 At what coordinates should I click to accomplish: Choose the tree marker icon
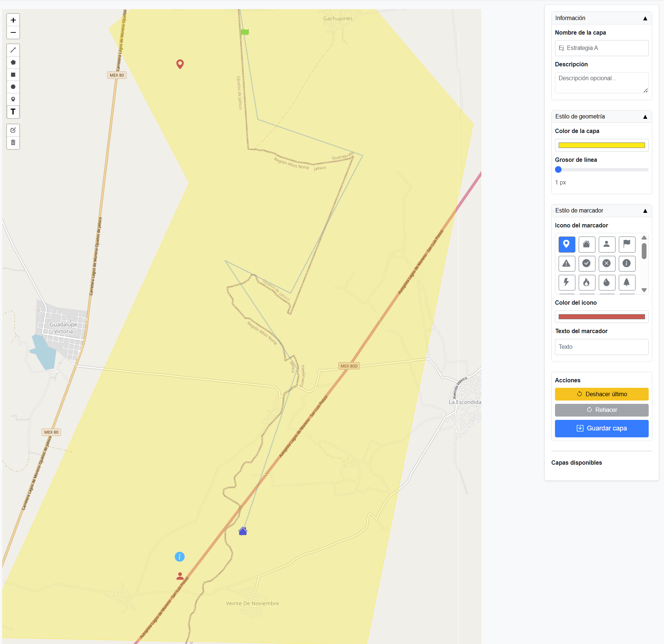(x=628, y=282)
